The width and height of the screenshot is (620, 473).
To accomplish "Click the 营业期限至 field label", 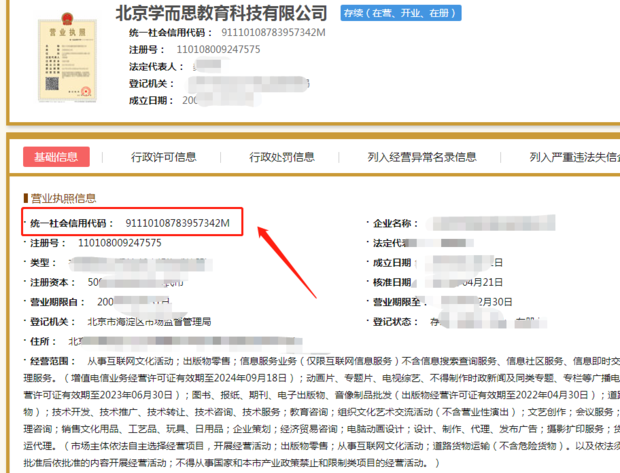I will tap(398, 302).
